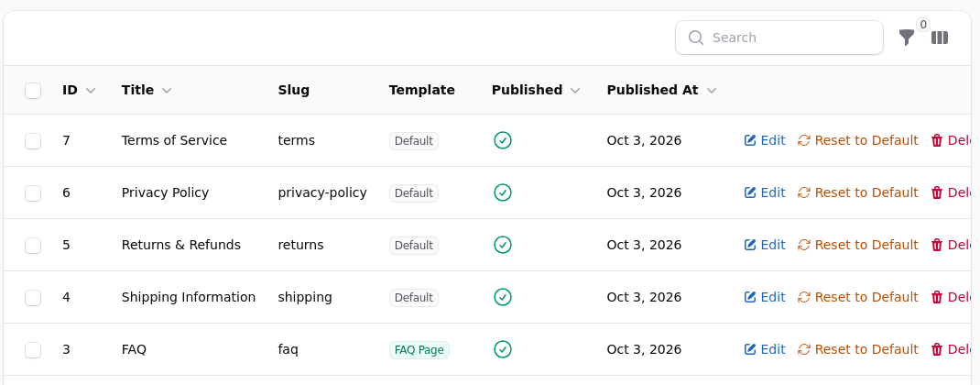This screenshot has height=385, width=980.
Task: Reset Shipping Information to Default
Action: (858, 297)
